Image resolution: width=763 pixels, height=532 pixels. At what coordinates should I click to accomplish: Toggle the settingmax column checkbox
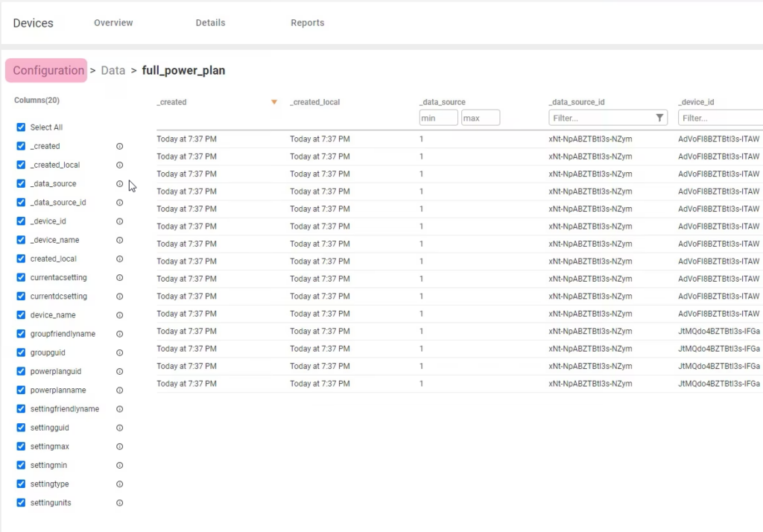(21, 446)
